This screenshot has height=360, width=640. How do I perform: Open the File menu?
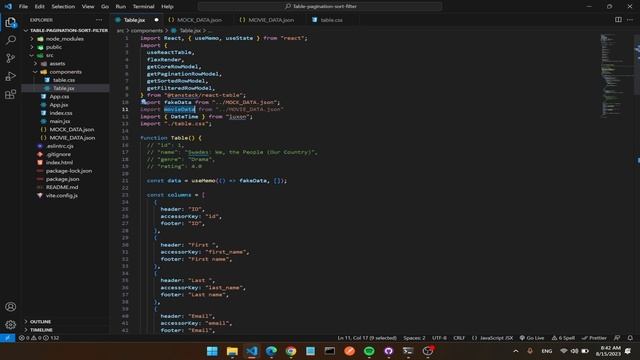click(23, 7)
